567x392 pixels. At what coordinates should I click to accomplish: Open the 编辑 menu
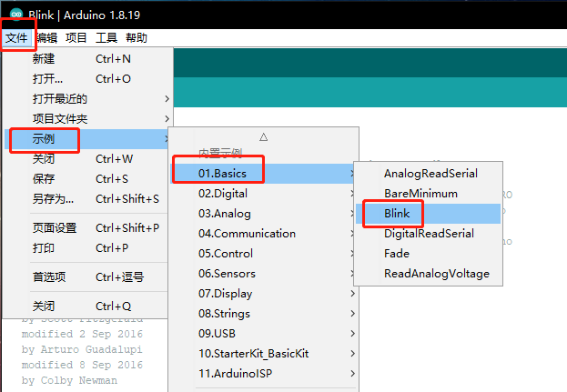(x=46, y=37)
